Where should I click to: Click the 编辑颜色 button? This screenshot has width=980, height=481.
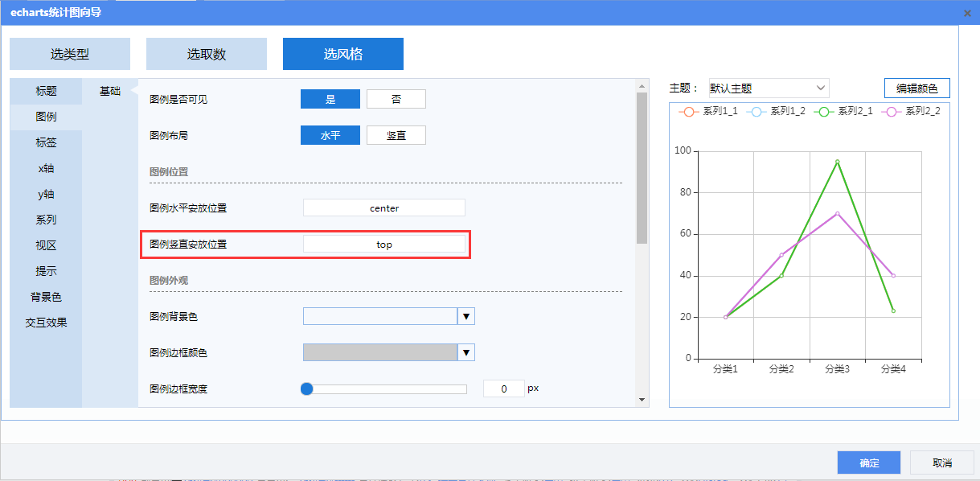point(916,88)
